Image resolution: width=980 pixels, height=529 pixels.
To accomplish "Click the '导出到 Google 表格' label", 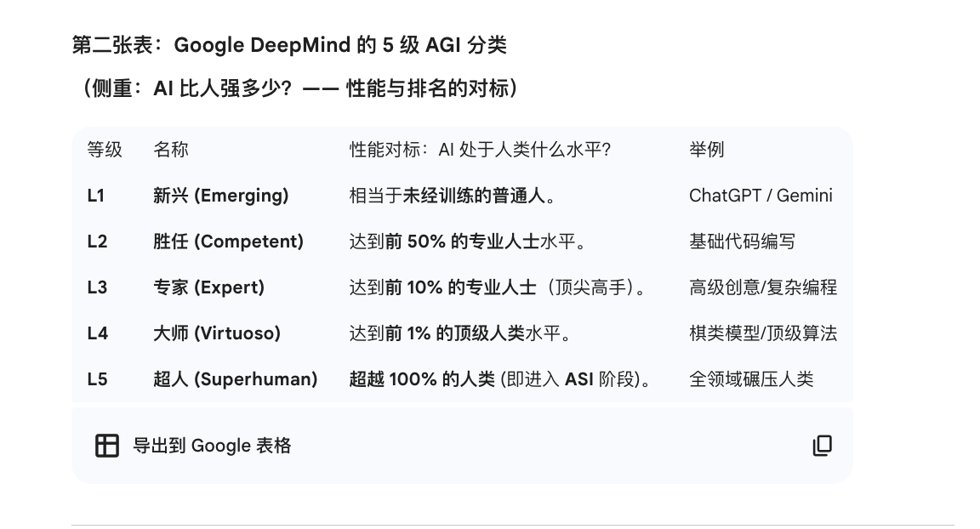I will pyautogui.click(x=212, y=446).
